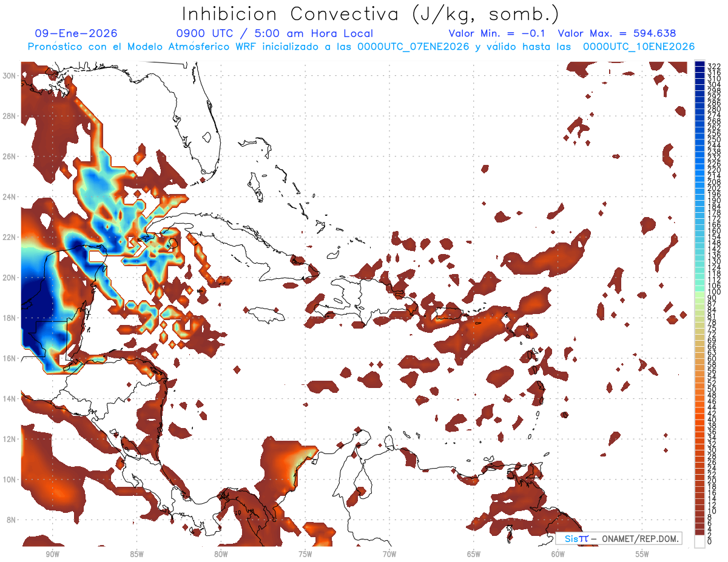Click the "20N" latitude label
The height and width of the screenshot is (562, 728).
[10, 278]
